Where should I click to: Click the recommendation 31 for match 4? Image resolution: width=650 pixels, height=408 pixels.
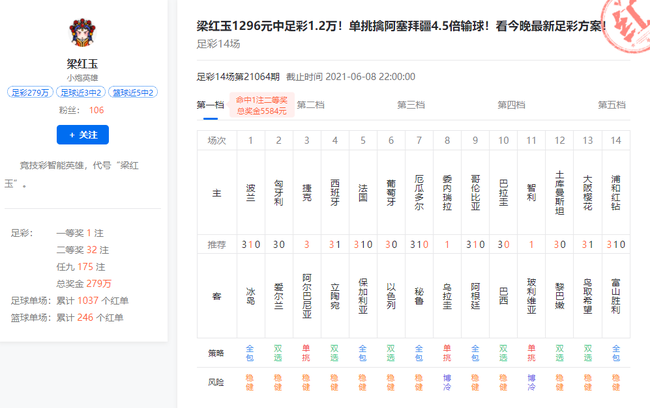coord(335,245)
